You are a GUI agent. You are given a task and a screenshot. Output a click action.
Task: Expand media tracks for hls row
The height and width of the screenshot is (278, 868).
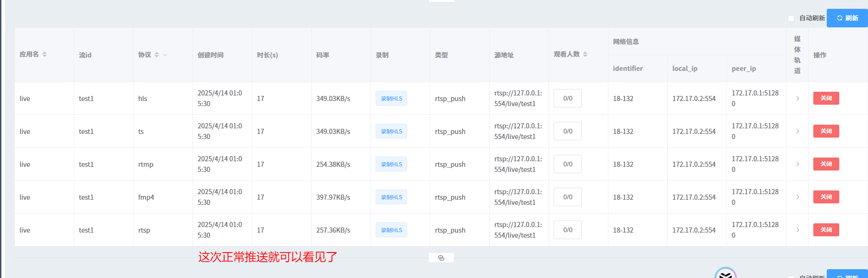tap(798, 98)
